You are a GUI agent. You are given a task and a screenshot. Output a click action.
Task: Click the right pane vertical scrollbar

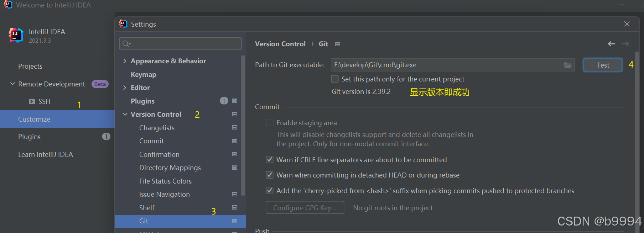(x=637, y=142)
